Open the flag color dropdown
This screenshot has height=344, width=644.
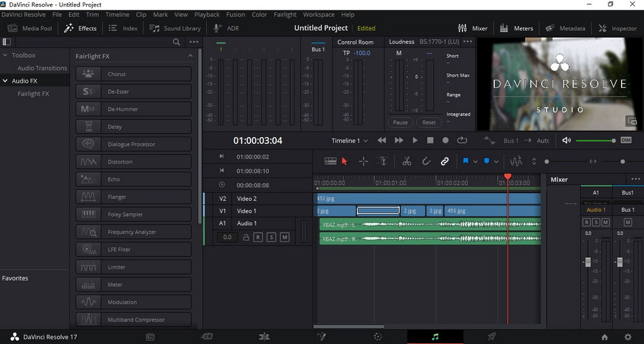(x=475, y=161)
